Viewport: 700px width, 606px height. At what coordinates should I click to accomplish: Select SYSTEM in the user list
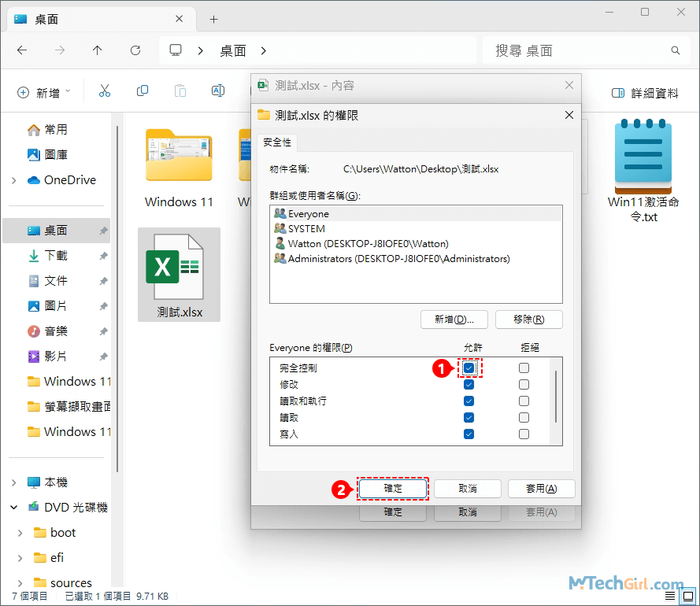(306, 229)
